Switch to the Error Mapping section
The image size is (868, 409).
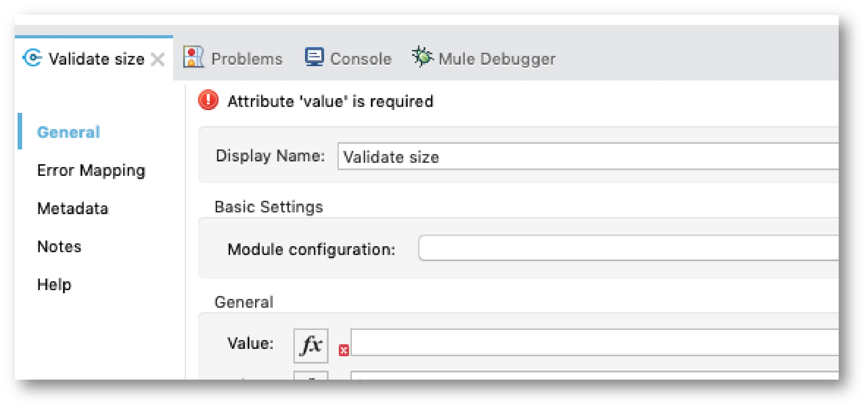(x=91, y=171)
